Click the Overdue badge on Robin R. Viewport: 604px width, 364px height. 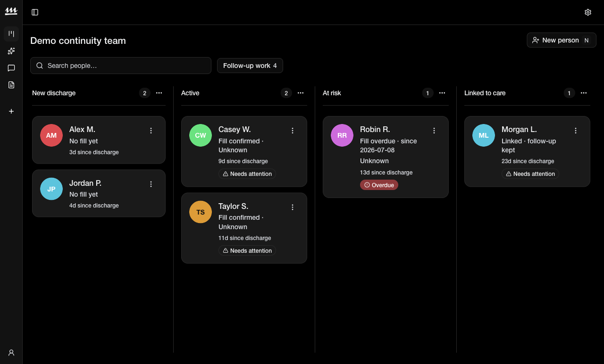pos(379,185)
